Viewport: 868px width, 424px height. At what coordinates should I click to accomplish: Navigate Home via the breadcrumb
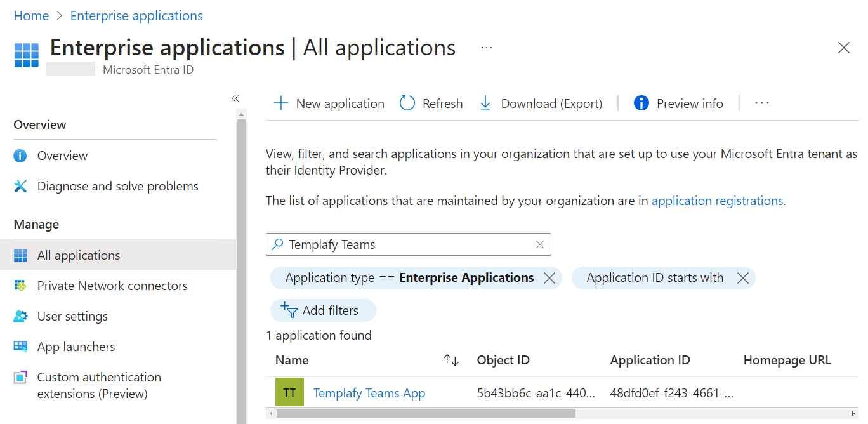[30, 15]
